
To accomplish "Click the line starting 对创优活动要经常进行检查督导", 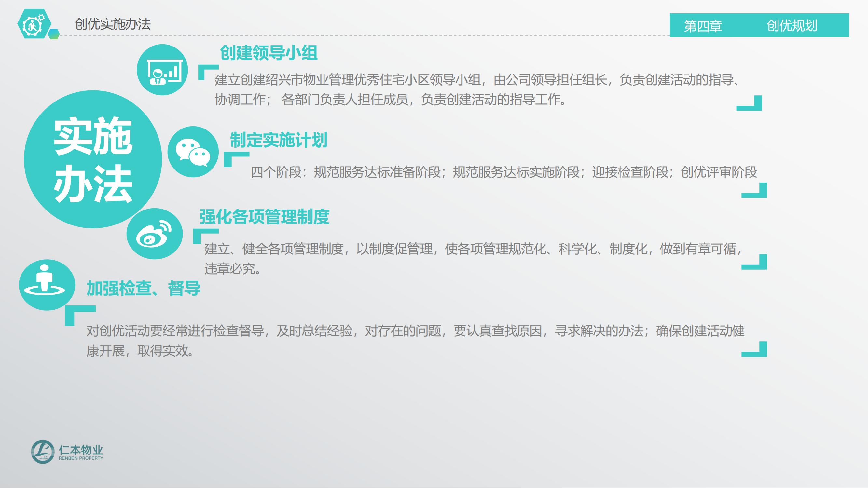I will (416, 331).
